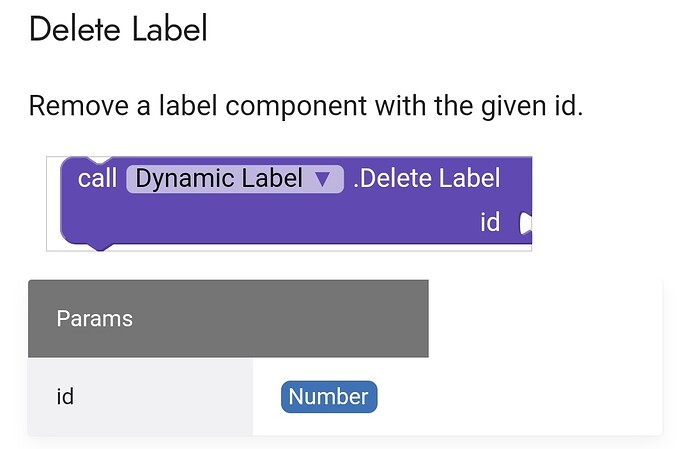This screenshot has width=690, height=449.
Task: Select the id parameter cell
Action: click(140, 396)
